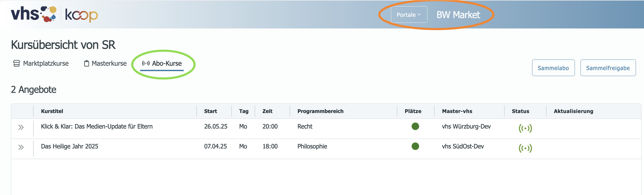
Task: Sort by the Start column header
Action: coord(210,111)
